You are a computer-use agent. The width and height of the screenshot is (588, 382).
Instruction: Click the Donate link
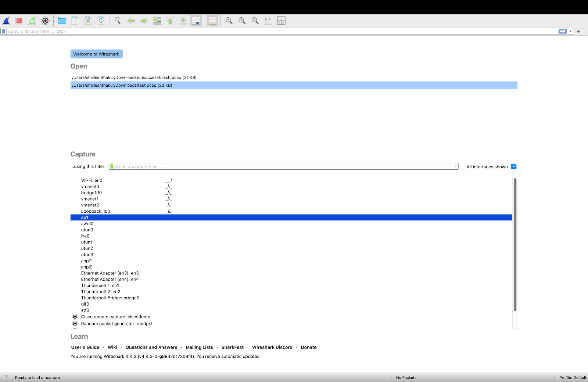pos(309,347)
